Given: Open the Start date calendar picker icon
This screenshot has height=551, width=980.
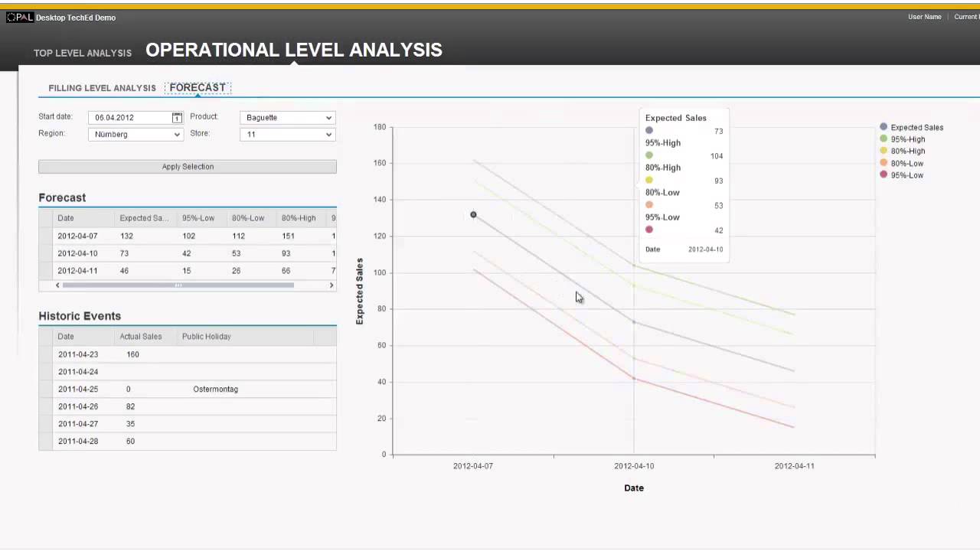Looking at the screenshot, I should click(x=177, y=118).
